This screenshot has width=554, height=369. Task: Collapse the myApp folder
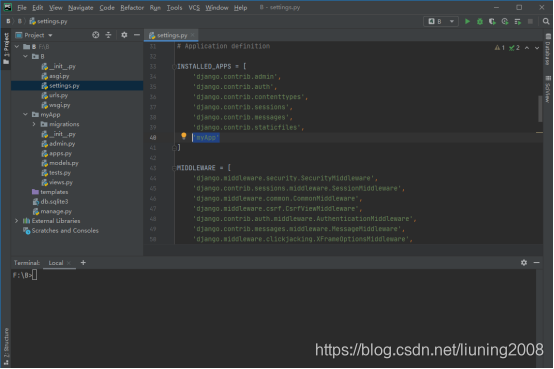click(x=25, y=114)
